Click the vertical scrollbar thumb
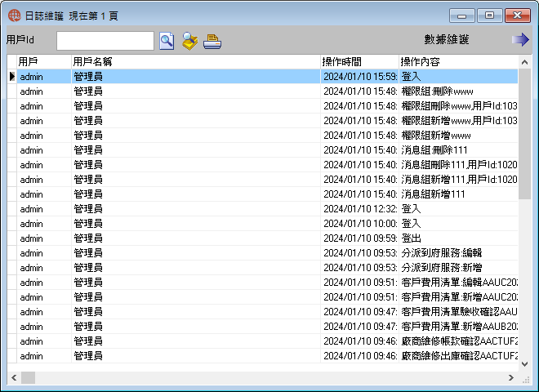The width and height of the screenshot is (539, 392). 524,134
